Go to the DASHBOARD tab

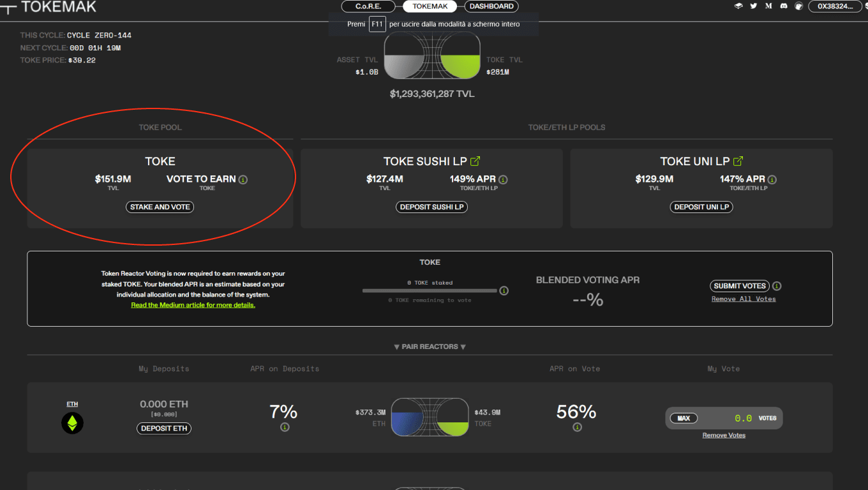[491, 6]
